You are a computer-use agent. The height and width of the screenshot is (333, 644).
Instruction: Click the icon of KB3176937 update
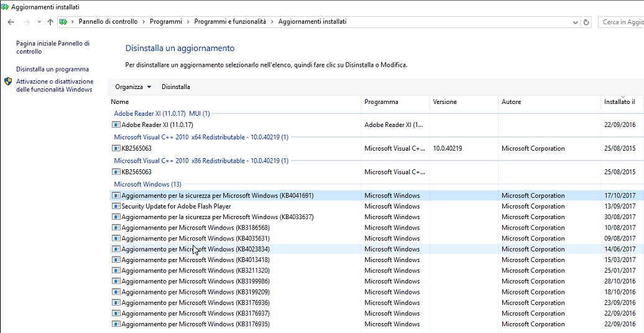tap(116, 313)
